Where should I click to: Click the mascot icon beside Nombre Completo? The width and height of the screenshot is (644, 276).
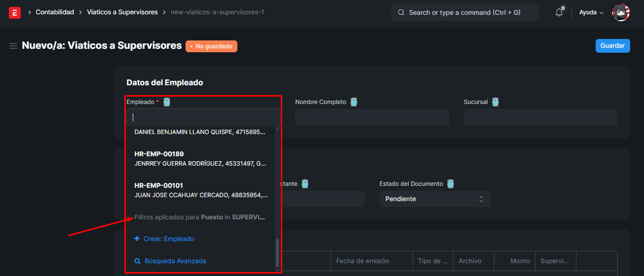coord(353,102)
